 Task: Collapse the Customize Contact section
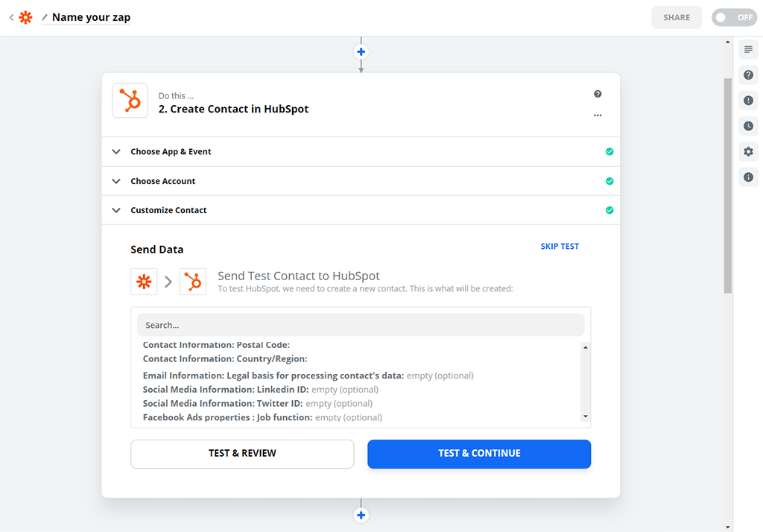click(x=168, y=210)
